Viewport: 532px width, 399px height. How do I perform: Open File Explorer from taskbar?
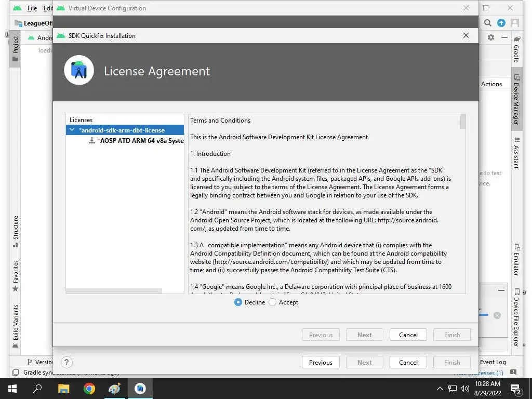[x=63, y=389]
